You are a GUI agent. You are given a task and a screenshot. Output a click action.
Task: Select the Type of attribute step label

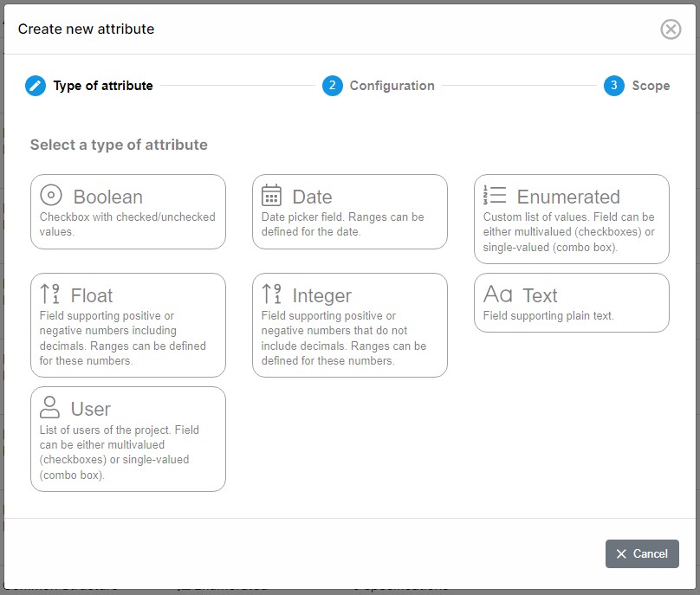(x=103, y=86)
